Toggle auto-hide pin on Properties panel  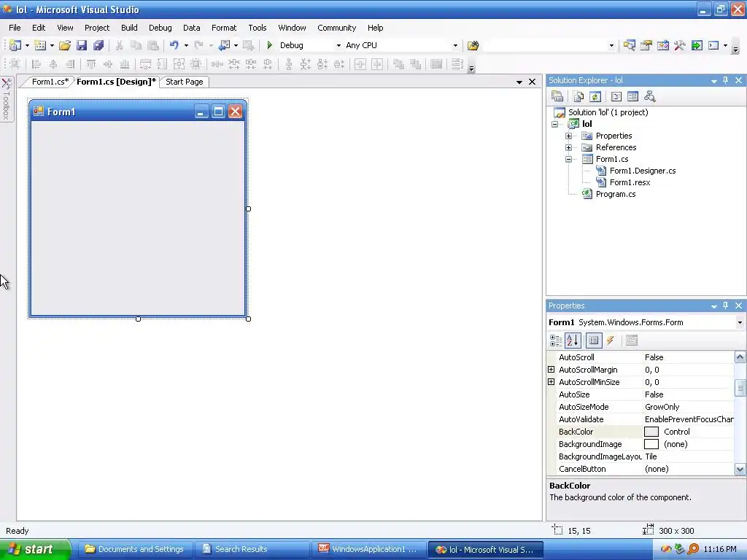[x=726, y=306]
